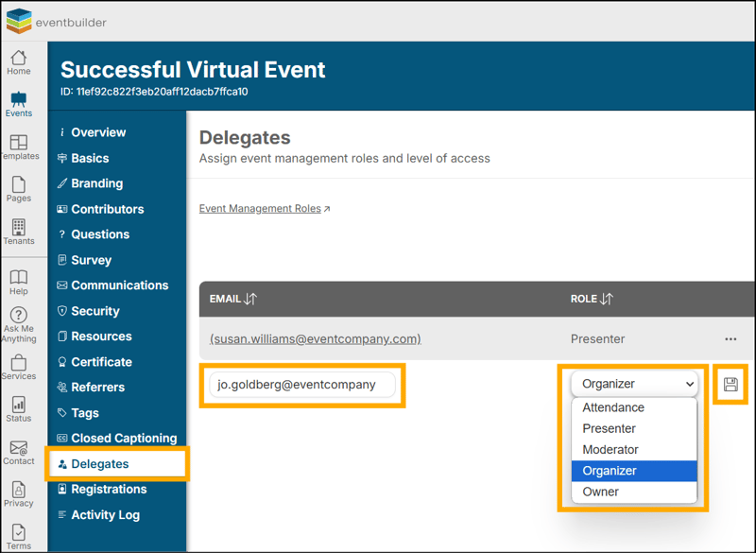Pick Attendance from the role options

[x=613, y=407]
